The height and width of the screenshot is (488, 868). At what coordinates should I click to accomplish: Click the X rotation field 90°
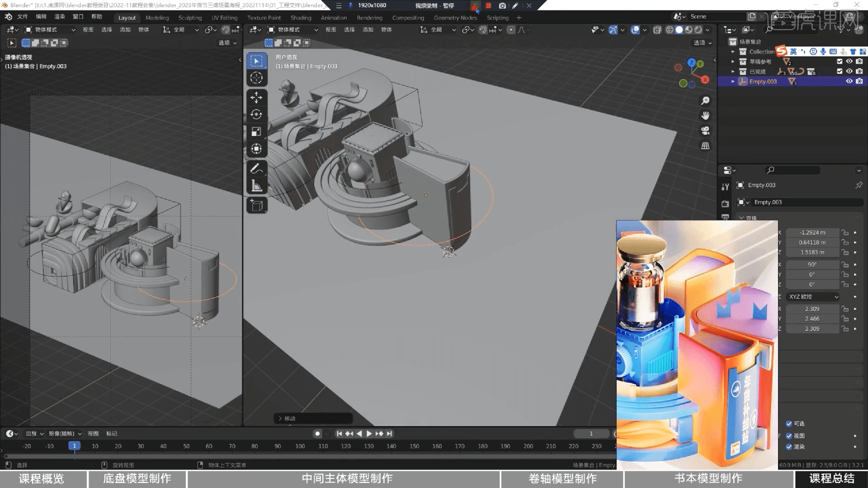(x=812, y=265)
